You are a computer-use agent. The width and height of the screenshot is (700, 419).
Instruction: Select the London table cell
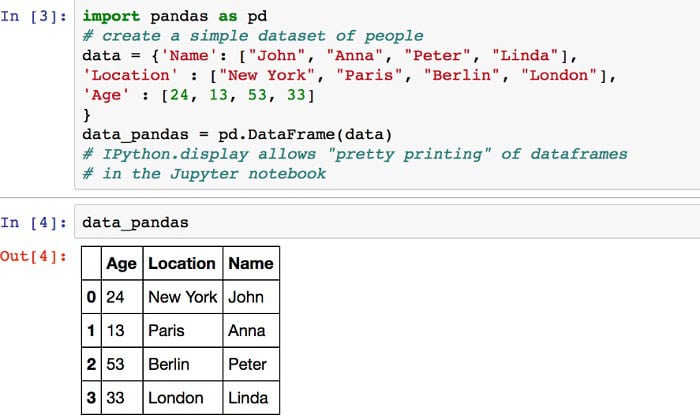click(x=183, y=398)
